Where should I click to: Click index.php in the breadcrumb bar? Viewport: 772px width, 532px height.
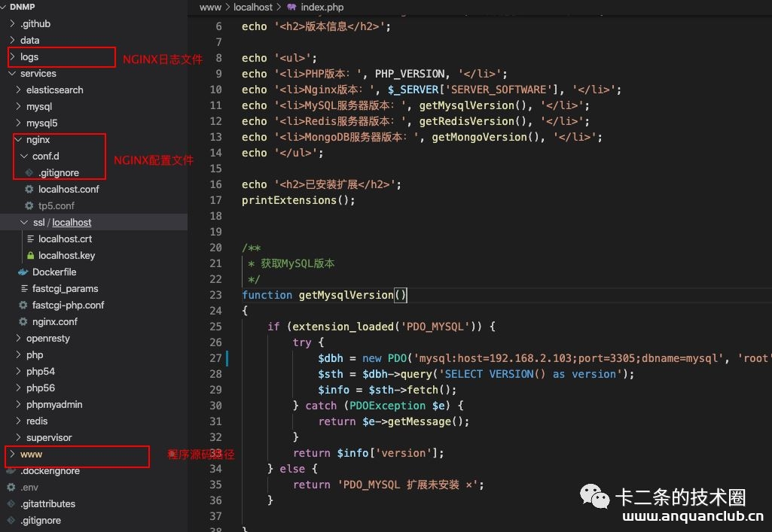coord(322,7)
